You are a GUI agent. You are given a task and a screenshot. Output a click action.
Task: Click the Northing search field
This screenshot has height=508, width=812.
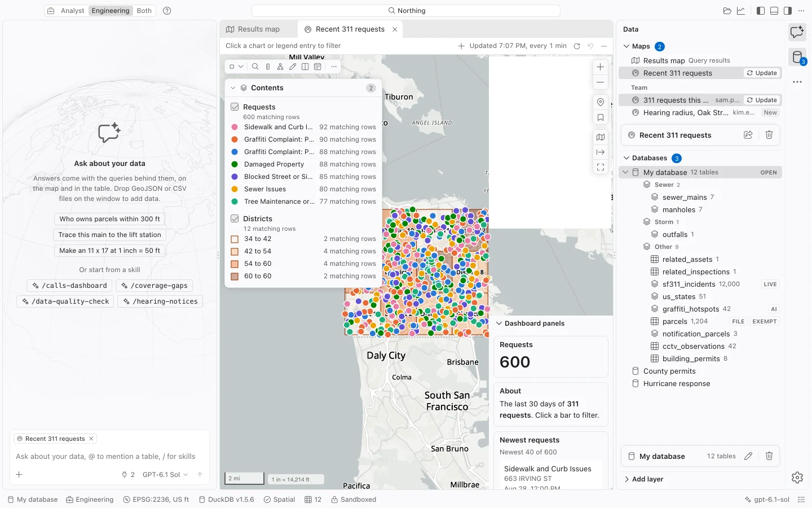[x=406, y=11]
